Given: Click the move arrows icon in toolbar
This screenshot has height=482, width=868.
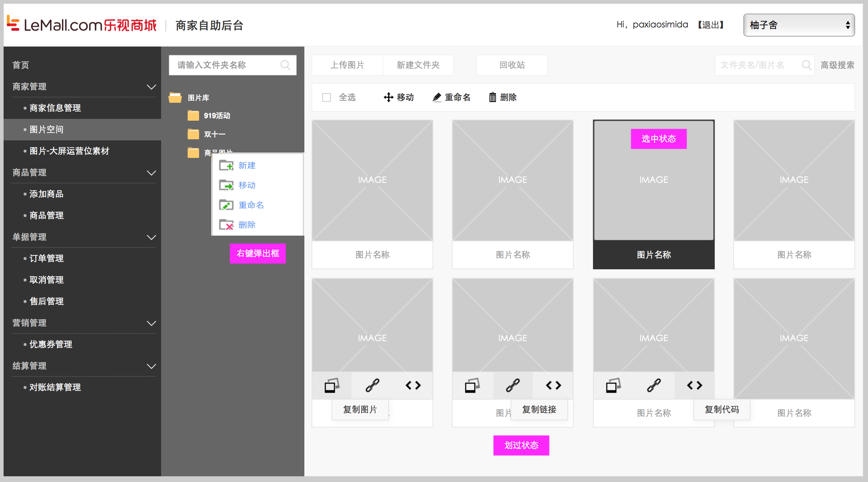Looking at the screenshot, I should [389, 97].
